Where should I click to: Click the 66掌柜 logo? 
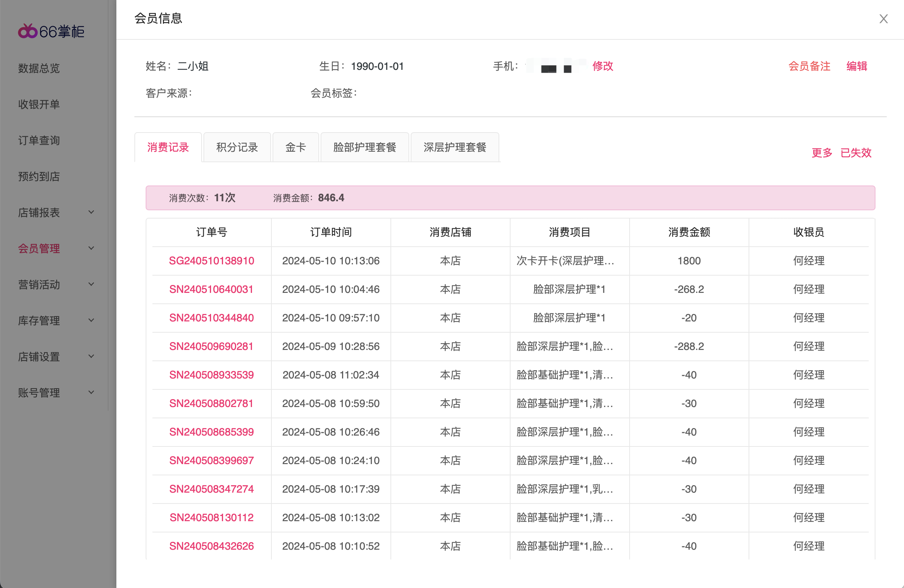[51, 31]
